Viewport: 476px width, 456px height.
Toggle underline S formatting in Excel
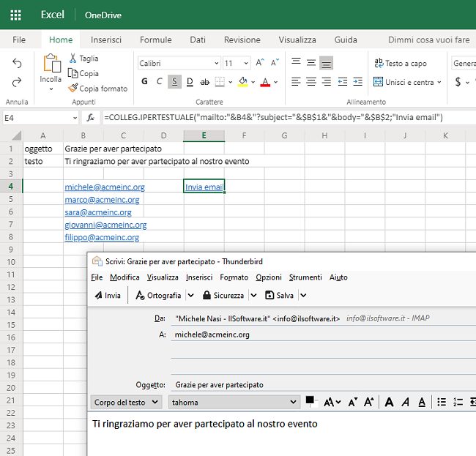(x=174, y=82)
